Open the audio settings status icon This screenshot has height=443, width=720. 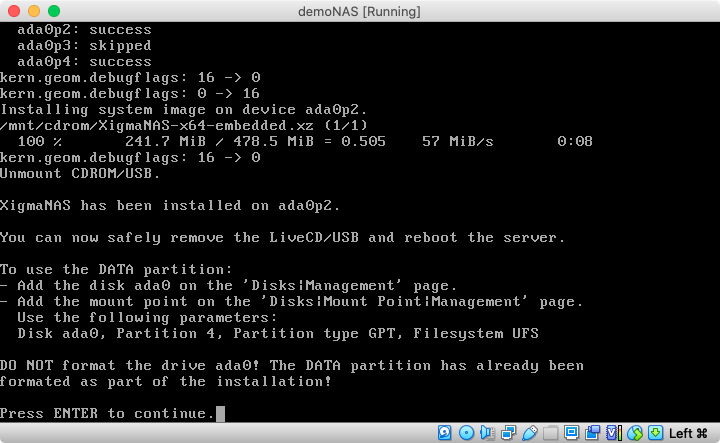(487, 433)
